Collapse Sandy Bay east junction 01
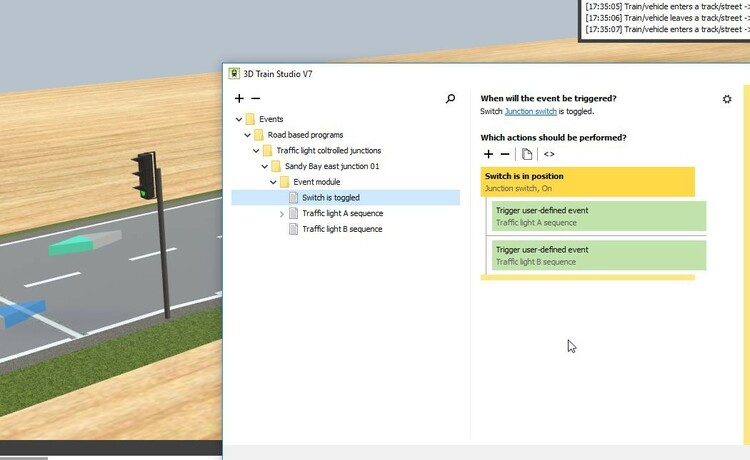The width and height of the screenshot is (750, 460). pyautogui.click(x=265, y=166)
